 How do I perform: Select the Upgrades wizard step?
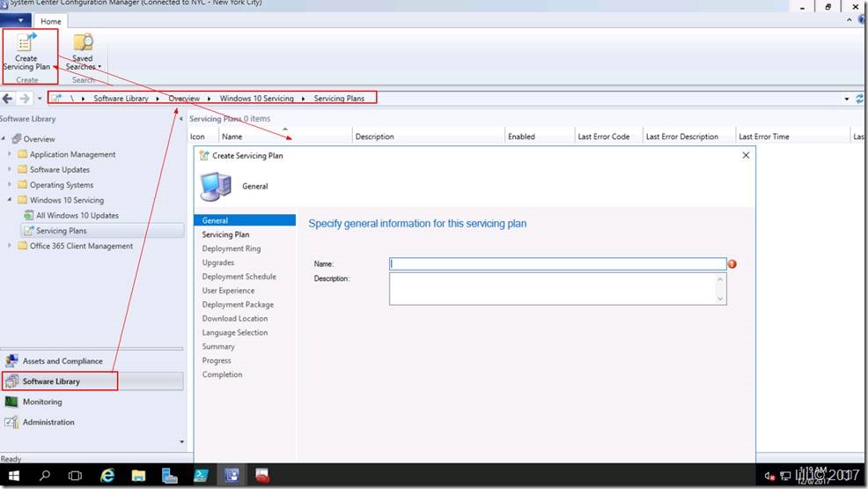[x=218, y=263]
